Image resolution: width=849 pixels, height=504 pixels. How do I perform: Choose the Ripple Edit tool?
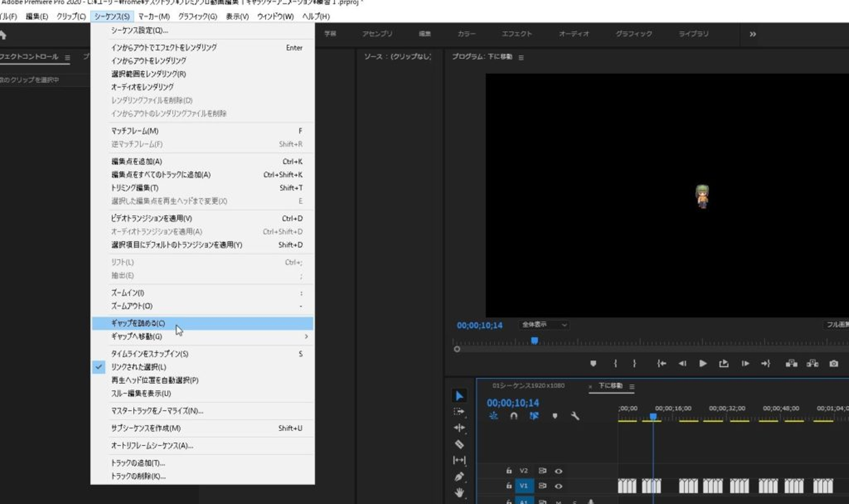pyautogui.click(x=459, y=428)
